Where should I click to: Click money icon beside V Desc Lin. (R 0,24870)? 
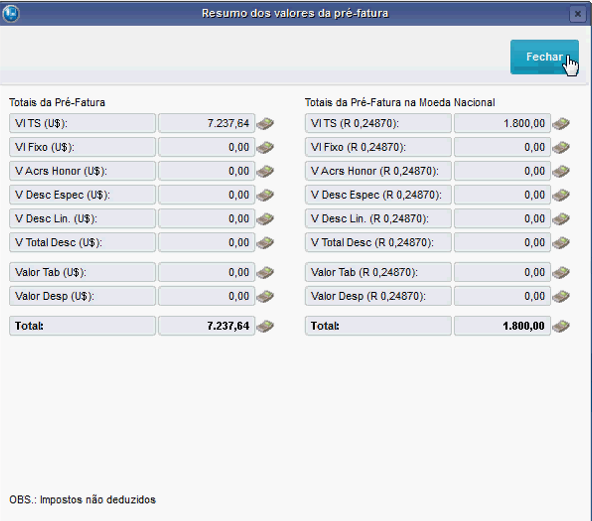click(x=561, y=219)
